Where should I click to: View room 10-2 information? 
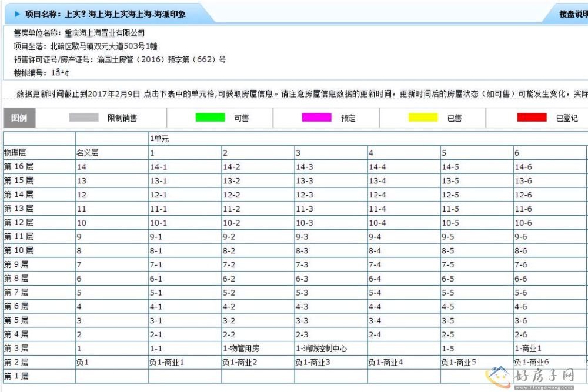[x=258, y=223]
